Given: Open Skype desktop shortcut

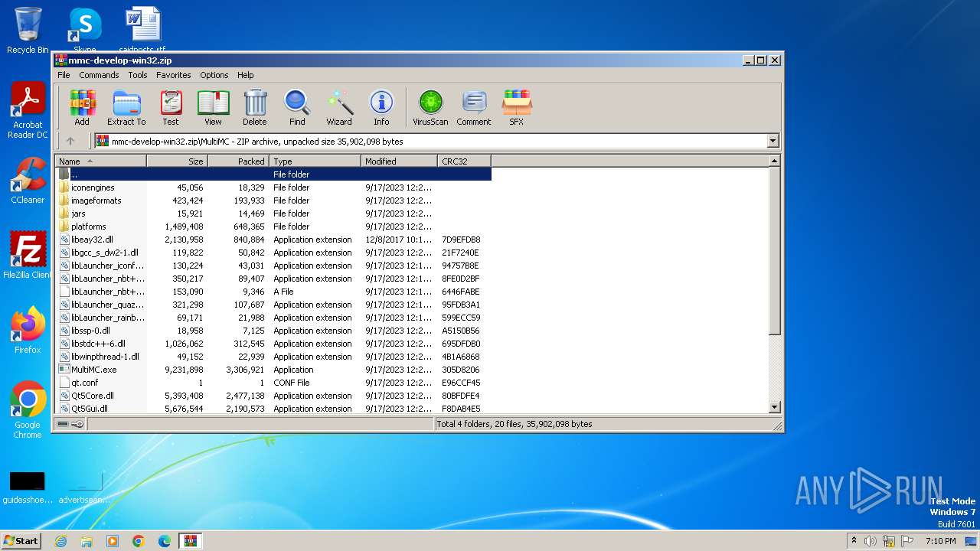Looking at the screenshot, I should [x=84, y=31].
